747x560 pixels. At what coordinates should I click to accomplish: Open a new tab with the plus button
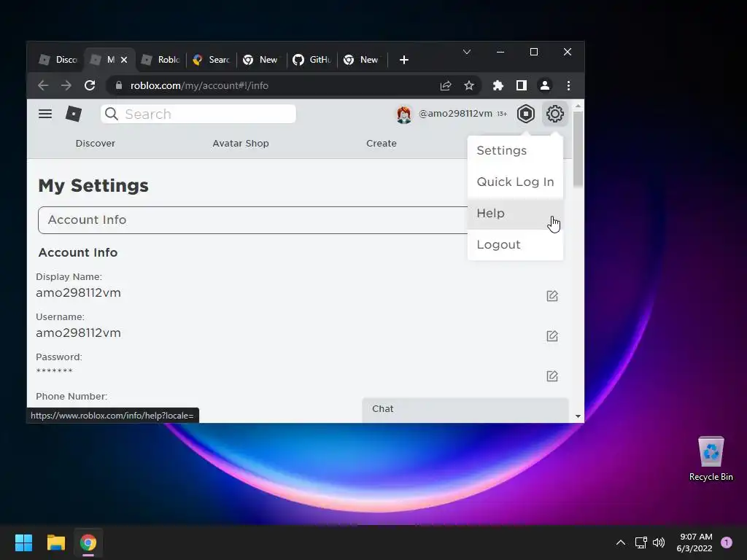(404, 60)
